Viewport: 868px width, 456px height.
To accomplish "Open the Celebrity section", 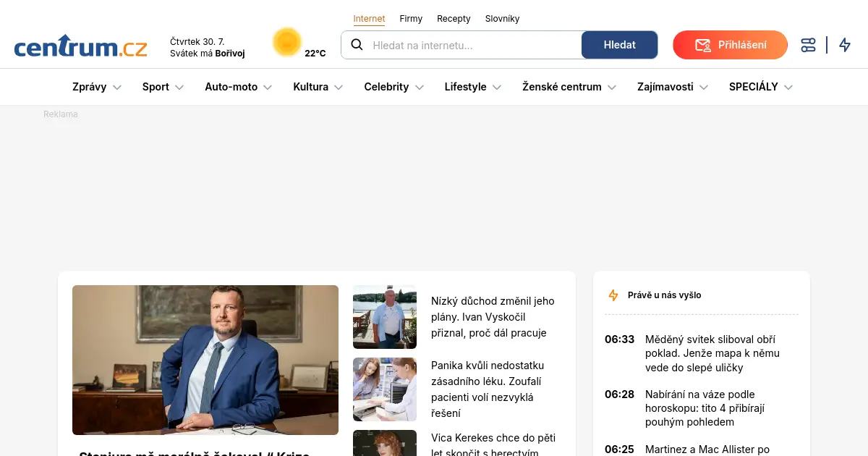I will [386, 87].
